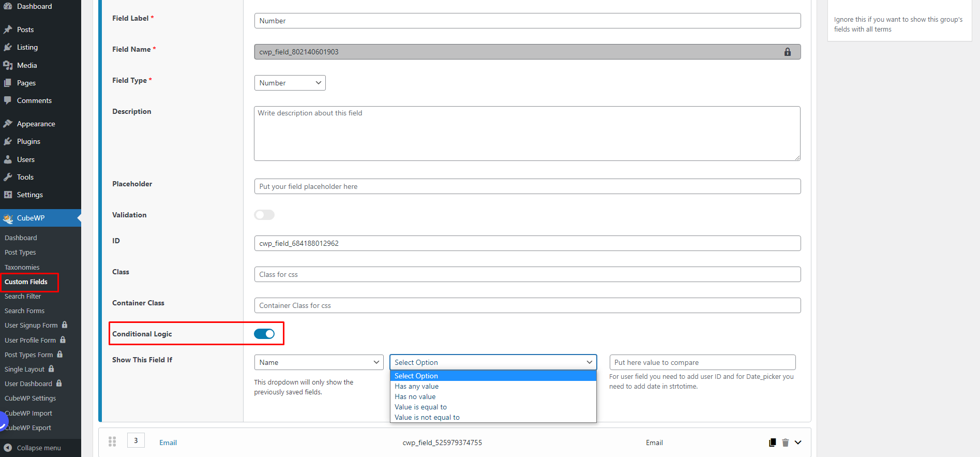Click the Field Label input containing Number
The image size is (980, 457).
pyautogui.click(x=527, y=21)
